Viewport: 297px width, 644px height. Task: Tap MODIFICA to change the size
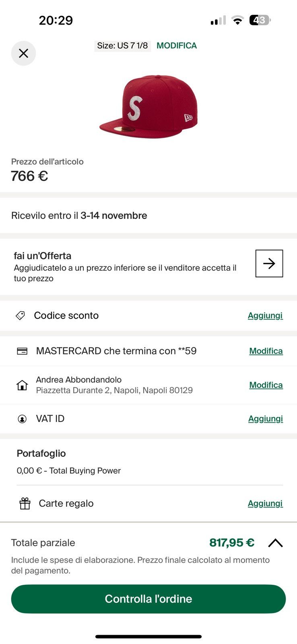coord(177,45)
